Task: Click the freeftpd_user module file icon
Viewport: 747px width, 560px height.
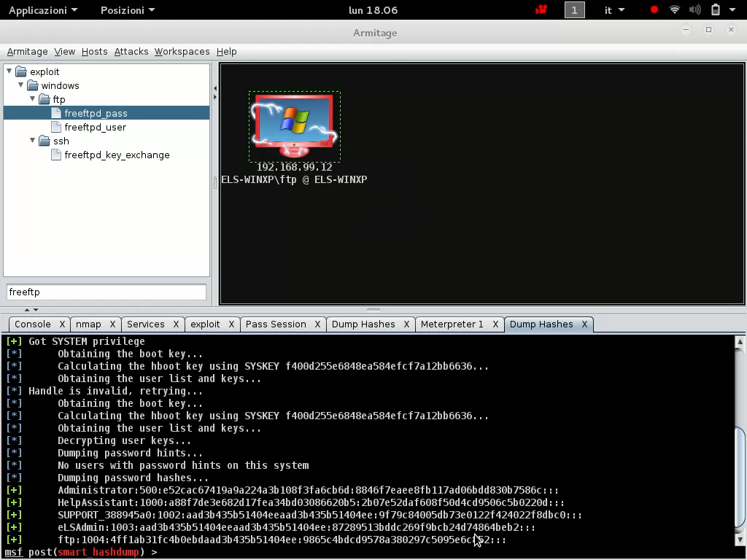Action: (x=56, y=127)
